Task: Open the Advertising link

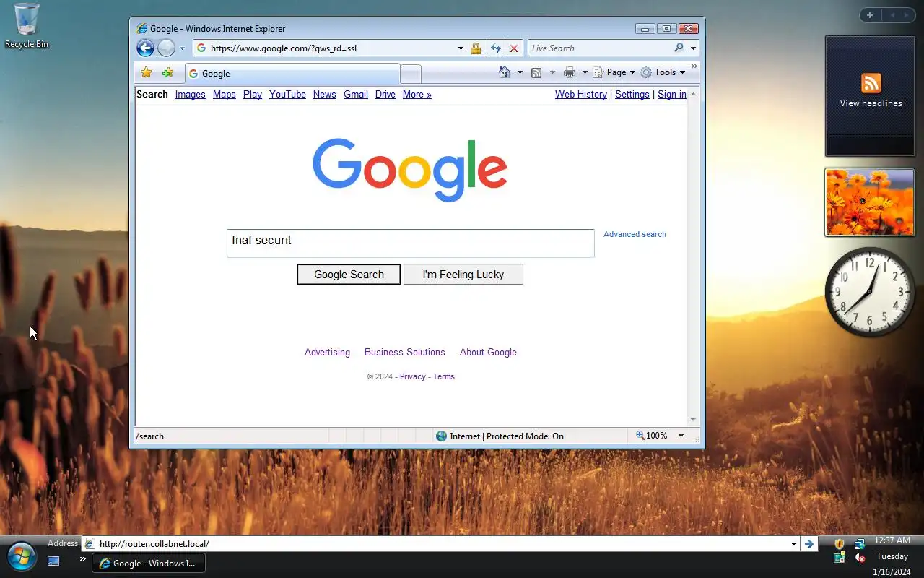Action: tap(327, 353)
